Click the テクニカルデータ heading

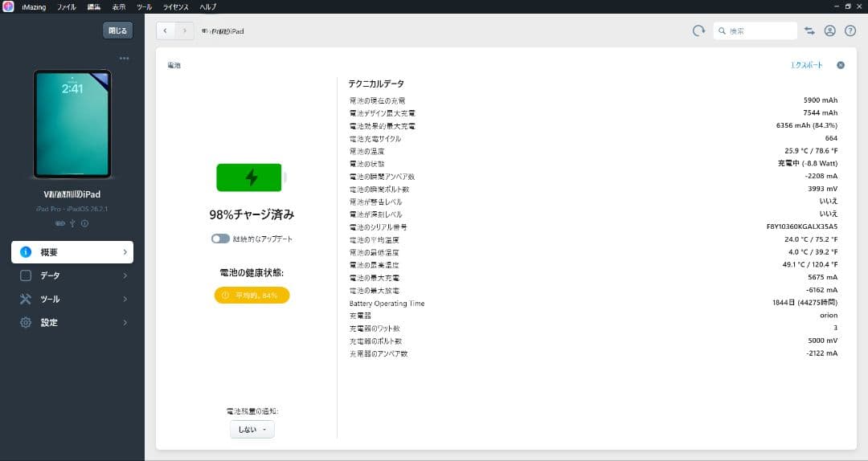click(x=376, y=84)
